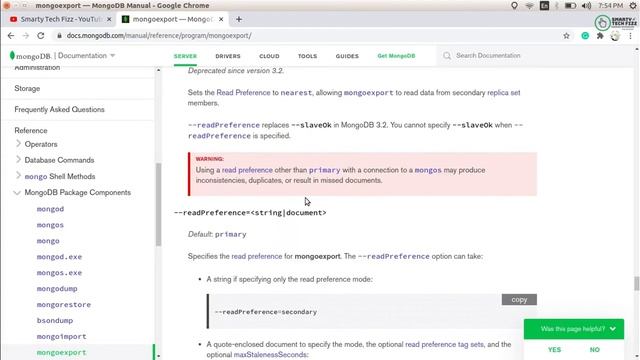This screenshot has height=360, width=640.
Task: Open the mongos.exe sidebar page
Action: pos(59,273)
